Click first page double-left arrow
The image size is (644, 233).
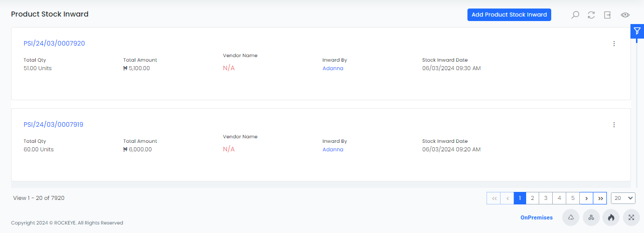point(494,198)
